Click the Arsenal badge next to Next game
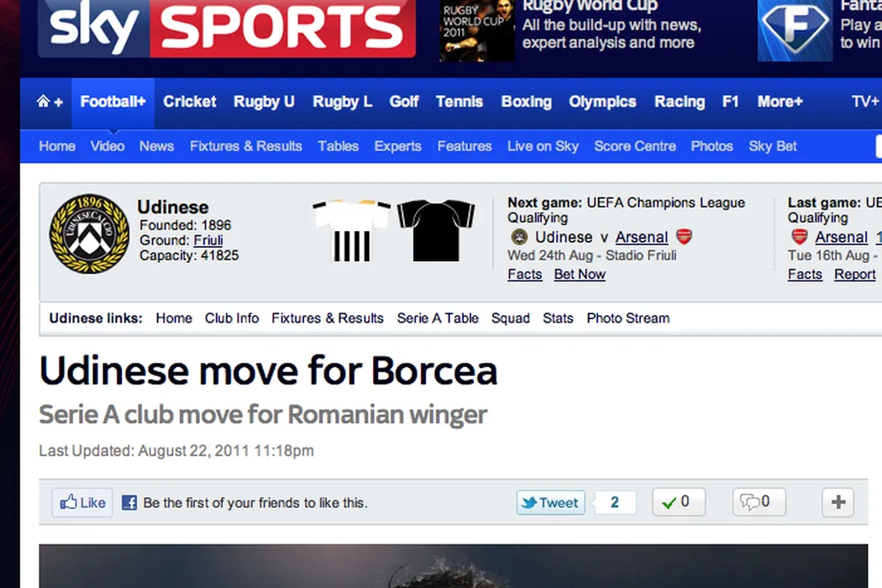This screenshot has height=588, width=882. click(684, 237)
